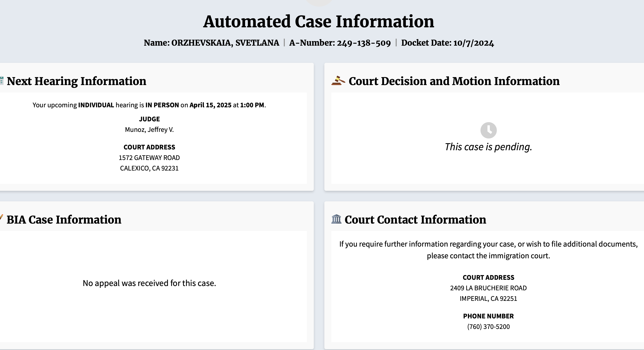Click the PHONE NUMBER label
Image resolution: width=644 pixels, height=350 pixels.
pyautogui.click(x=488, y=316)
